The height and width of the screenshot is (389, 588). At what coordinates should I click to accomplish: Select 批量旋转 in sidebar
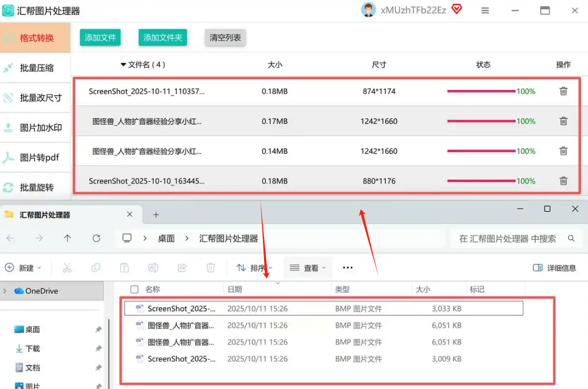tap(35, 187)
